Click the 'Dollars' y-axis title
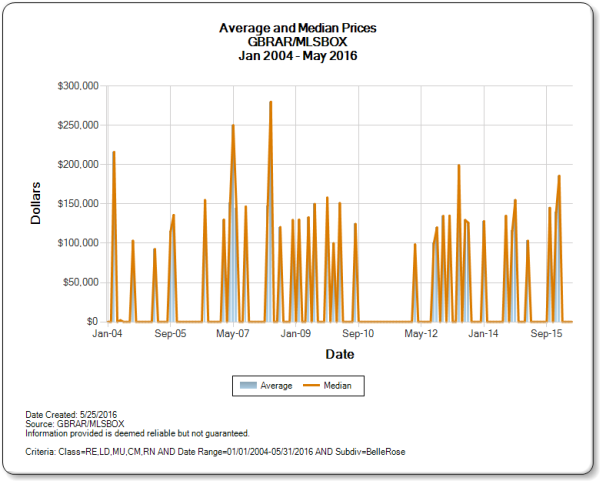 point(36,203)
